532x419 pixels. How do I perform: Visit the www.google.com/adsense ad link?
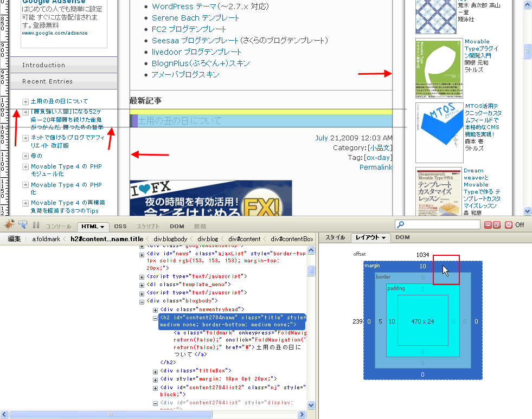coord(55,33)
